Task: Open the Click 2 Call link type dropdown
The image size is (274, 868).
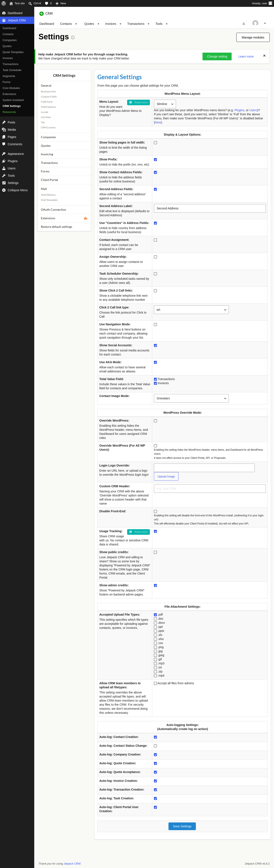Action: point(191,310)
